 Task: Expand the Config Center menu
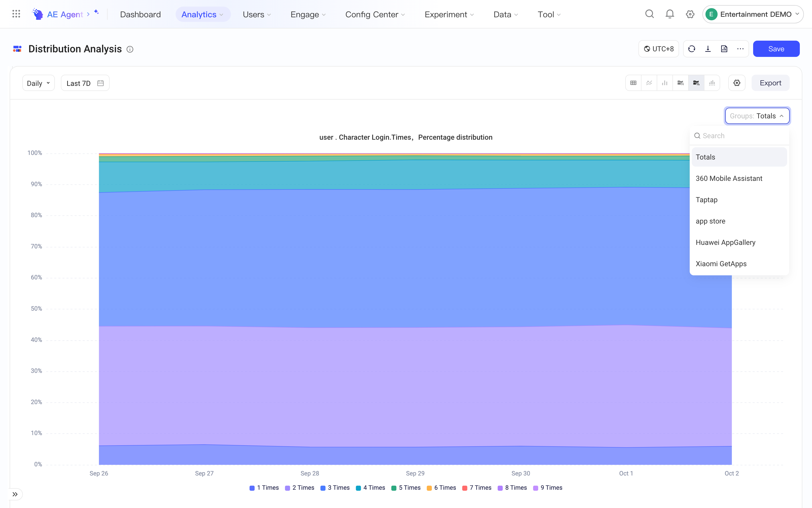click(x=375, y=14)
